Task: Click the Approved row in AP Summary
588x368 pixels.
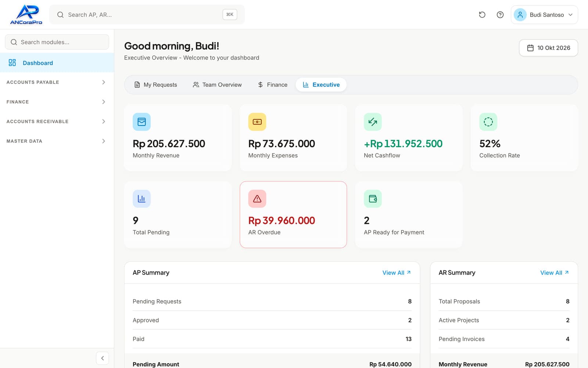Action: (272, 320)
